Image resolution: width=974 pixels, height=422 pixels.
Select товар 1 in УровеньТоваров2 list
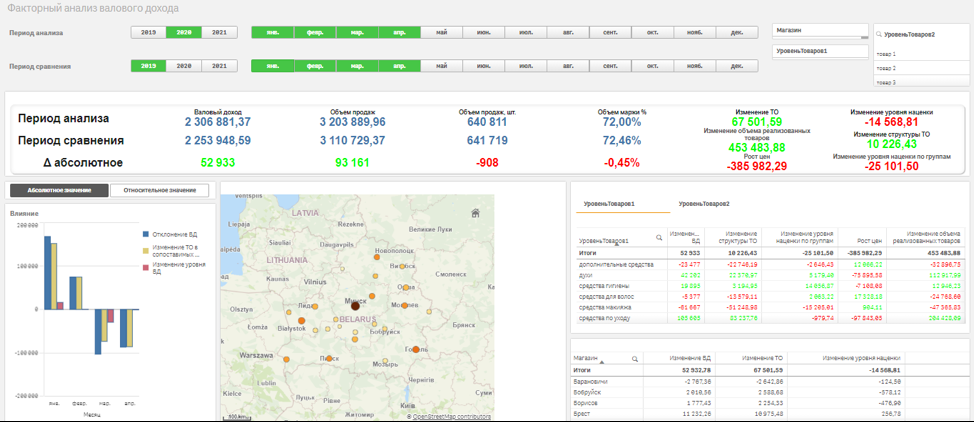[x=886, y=54]
